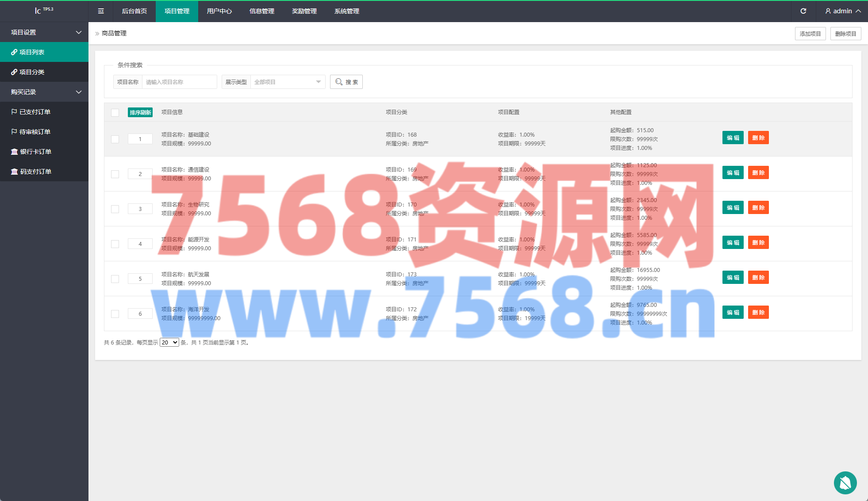The height and width of the screenshot is (501, 868).
Task: Click the 添加项目 button
Action: point(810,34)
